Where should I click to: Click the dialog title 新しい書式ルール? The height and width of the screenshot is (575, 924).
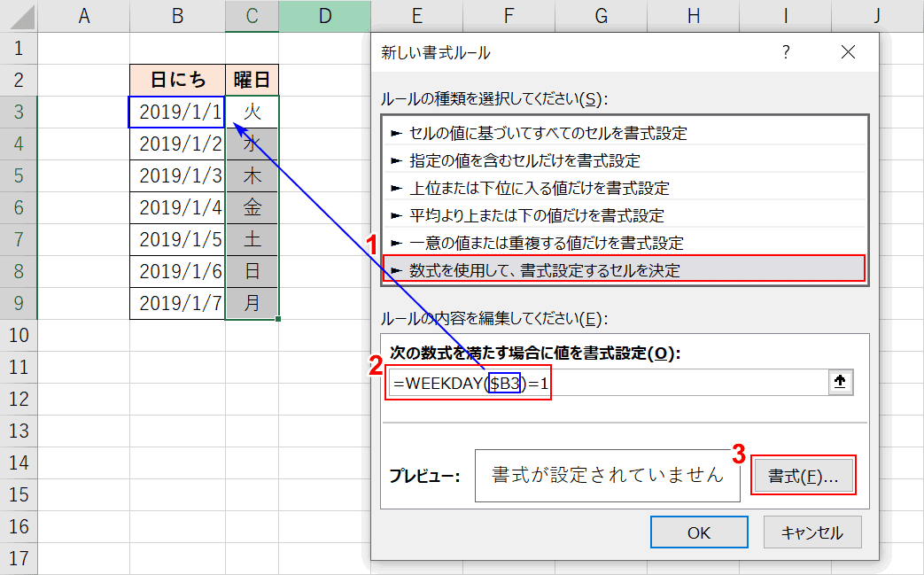point(436,53)
